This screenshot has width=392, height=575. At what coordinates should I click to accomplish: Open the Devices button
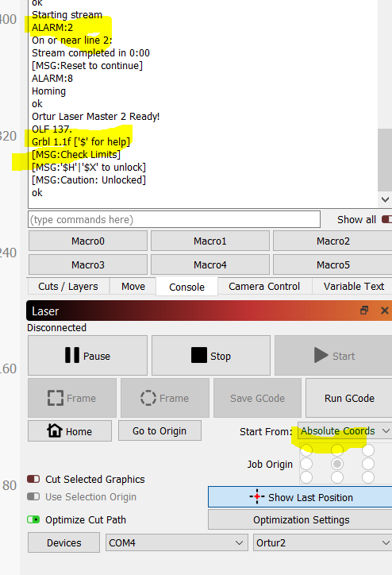coord(63,542)
